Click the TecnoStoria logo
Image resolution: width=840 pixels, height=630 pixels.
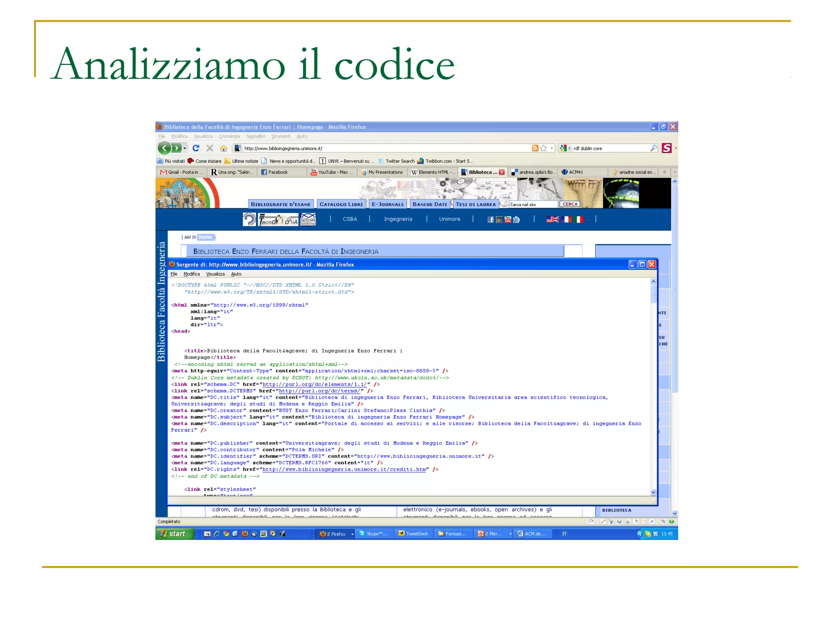pos(278,219)
